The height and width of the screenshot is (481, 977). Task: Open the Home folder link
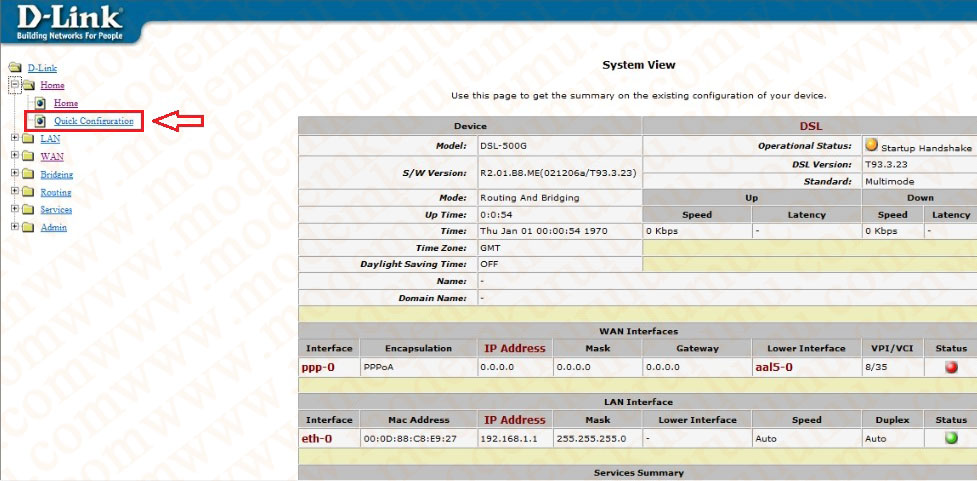[52, 85]
